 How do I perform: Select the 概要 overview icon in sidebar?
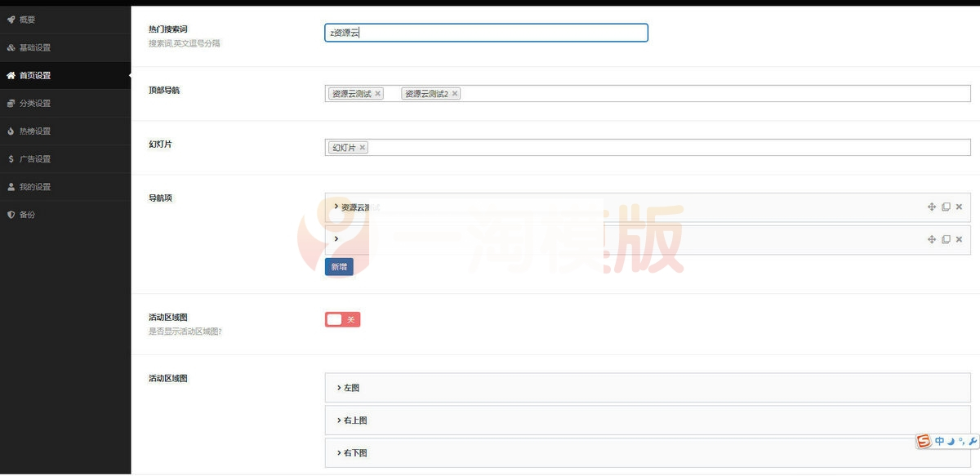[x=11, y=19]
